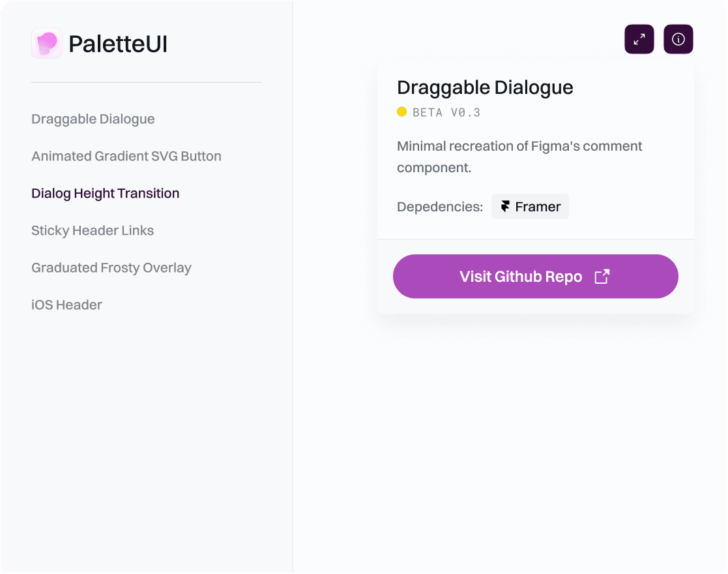728x574 pixels.
Task: Open Draggable Dialogue in the sidebar
Action: [x=93, y=119]
